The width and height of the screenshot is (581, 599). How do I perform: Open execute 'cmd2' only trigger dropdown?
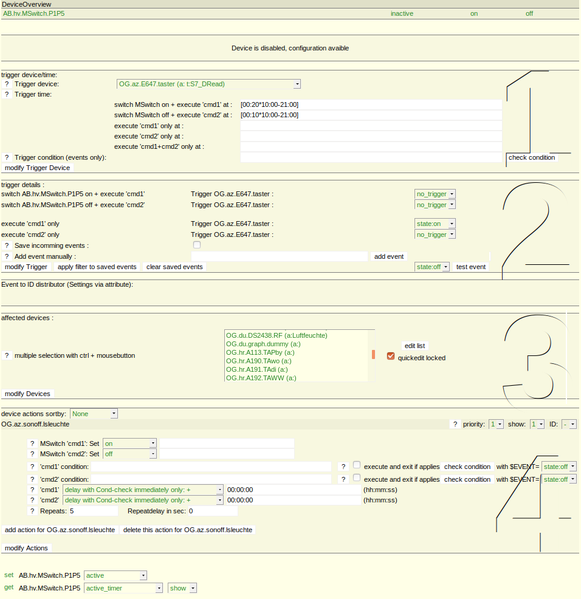[x=435, y=235]
